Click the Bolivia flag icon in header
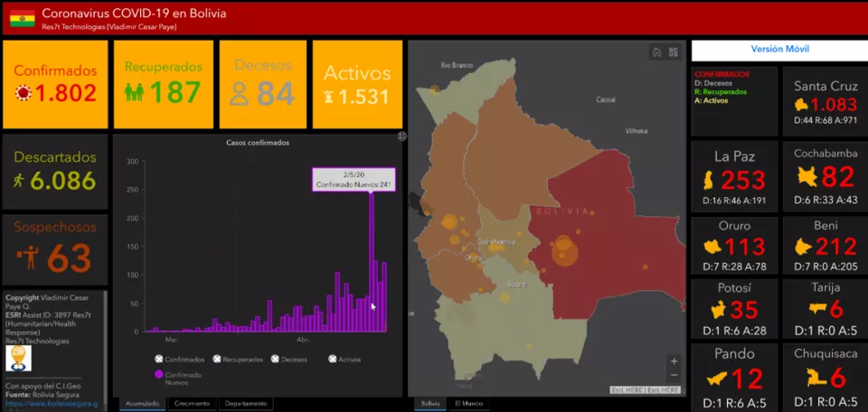This screenshot has height=412, width=868. pyautogui.click(x=22, y=18)
